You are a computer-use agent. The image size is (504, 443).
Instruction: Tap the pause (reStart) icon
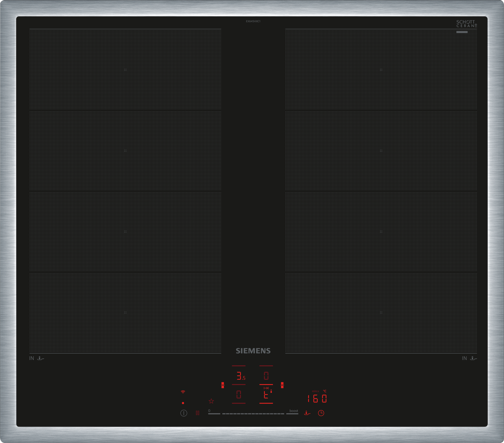coord(198,413)
